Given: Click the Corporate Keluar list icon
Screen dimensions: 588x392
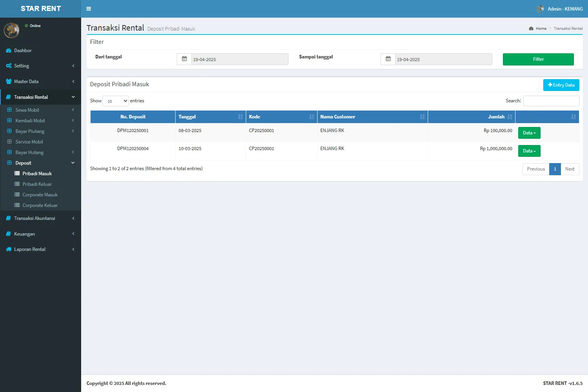Looking at the screenshot, I should click(17, 205).
